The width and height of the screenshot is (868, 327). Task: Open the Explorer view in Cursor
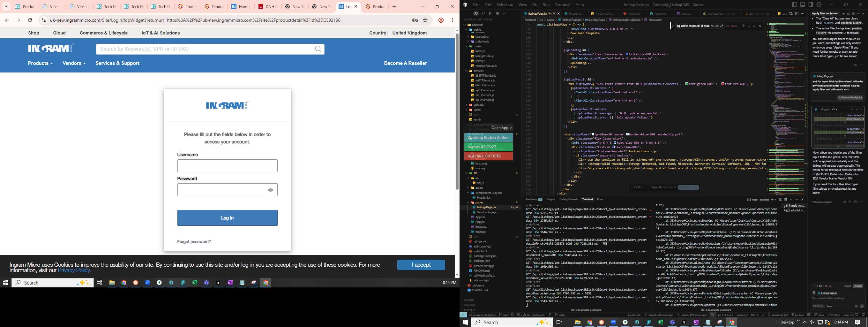point(476,13)
